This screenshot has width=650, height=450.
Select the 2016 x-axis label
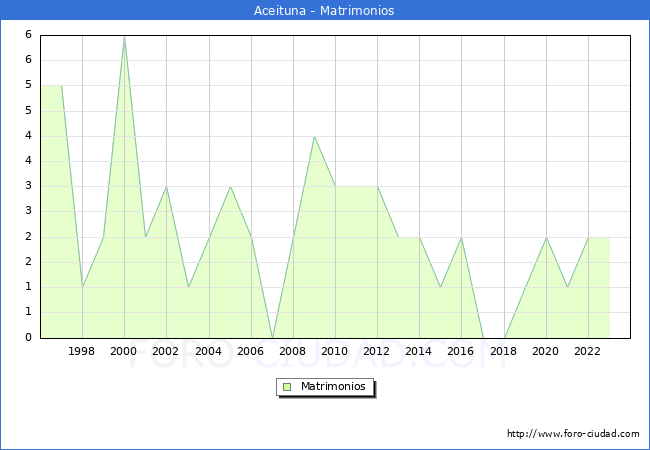[x=461, y=351]
